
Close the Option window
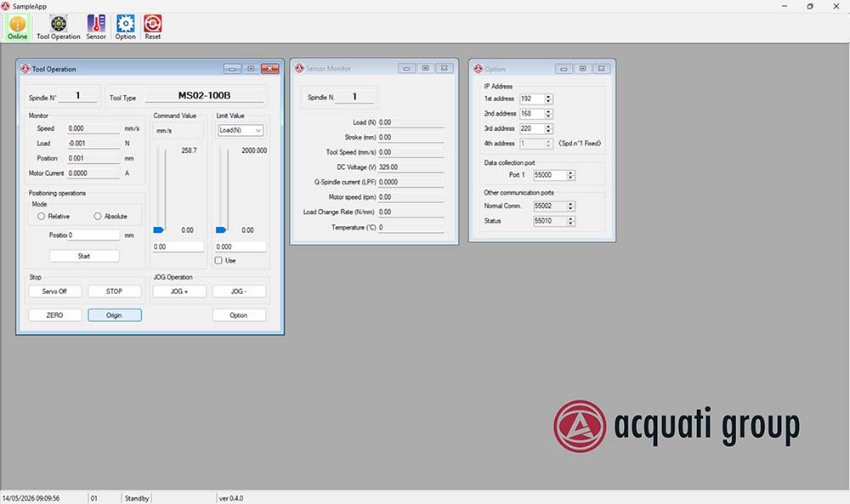pyautogui.click(x=602, y=69)
